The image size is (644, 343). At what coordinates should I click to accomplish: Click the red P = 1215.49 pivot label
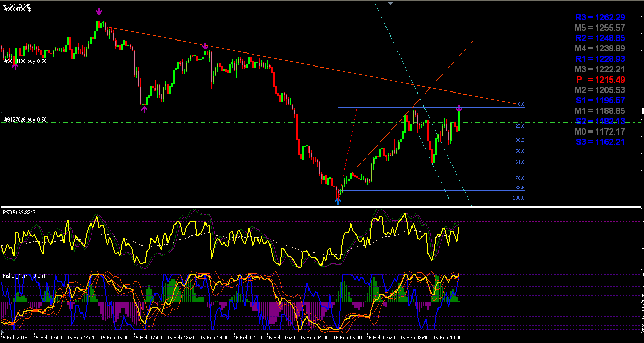click(x=600, y=80)
